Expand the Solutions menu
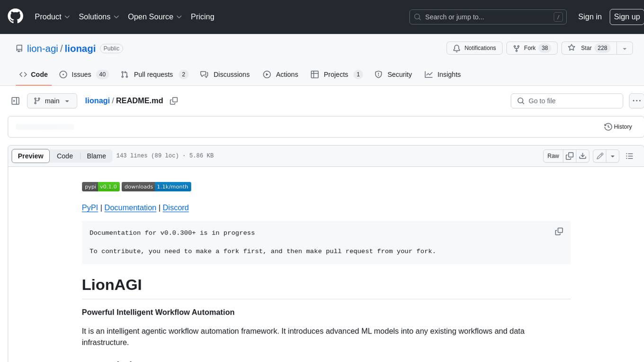The image size is (644, 362). click(x=99, y=17)
